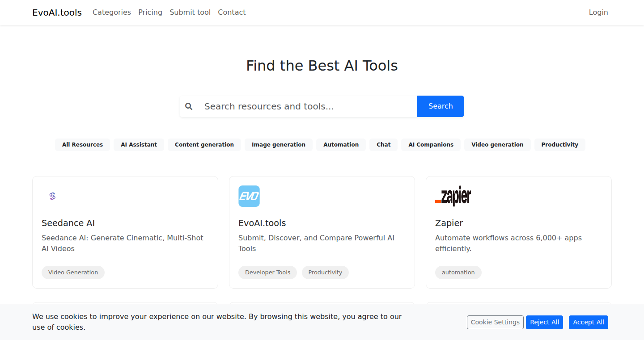Viewport: 644px width, 340px height.
Task: Click 'Submit, Discover, and Compare' description
Action: click(x=316, y=243)
